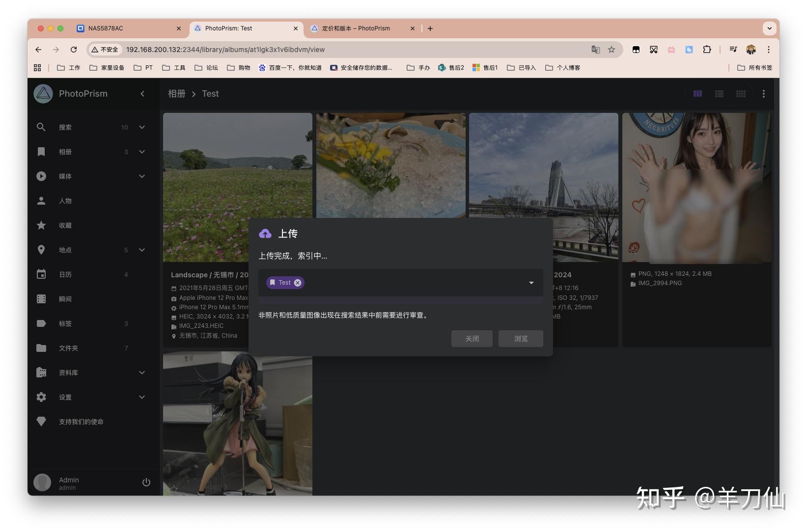
Task: Expand the 地点 (Places) sidebar section
Action: coord(142,250)
